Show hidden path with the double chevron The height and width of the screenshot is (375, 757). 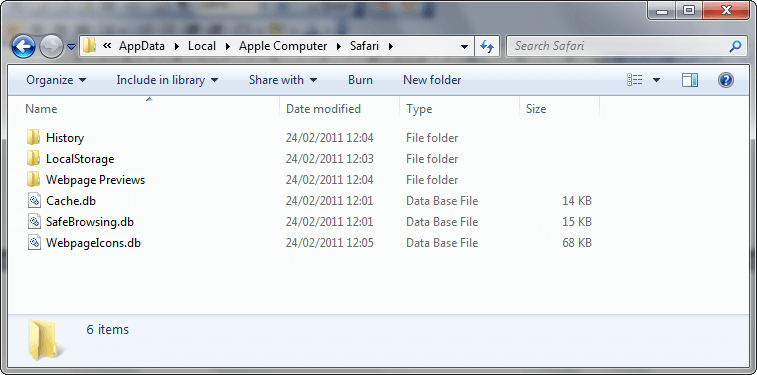pos(107,46)
